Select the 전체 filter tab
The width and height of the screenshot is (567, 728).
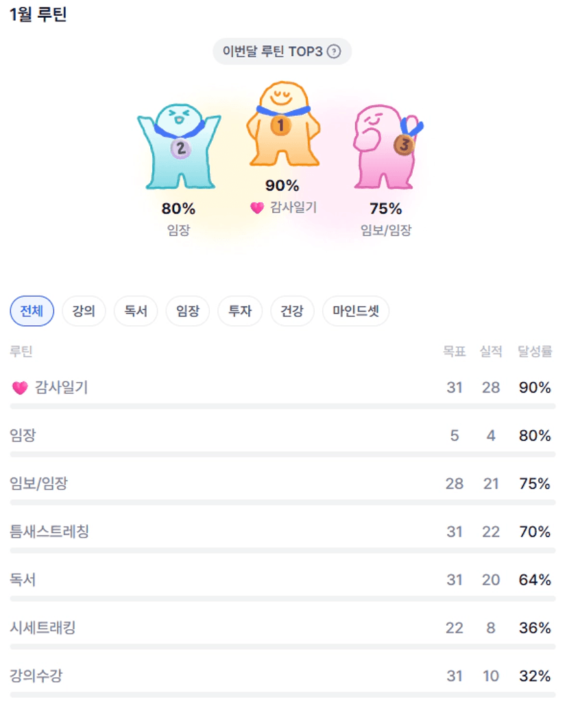32,312
